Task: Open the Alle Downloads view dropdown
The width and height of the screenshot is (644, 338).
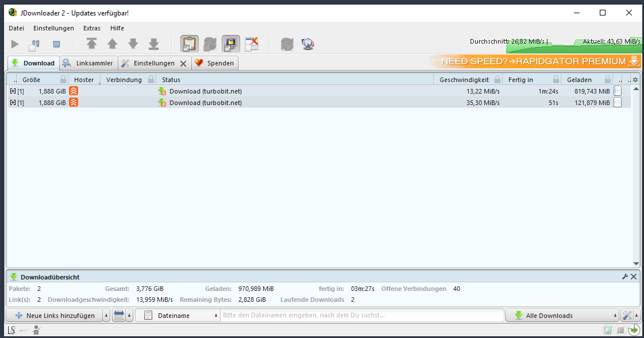Action: pos(562,316)
